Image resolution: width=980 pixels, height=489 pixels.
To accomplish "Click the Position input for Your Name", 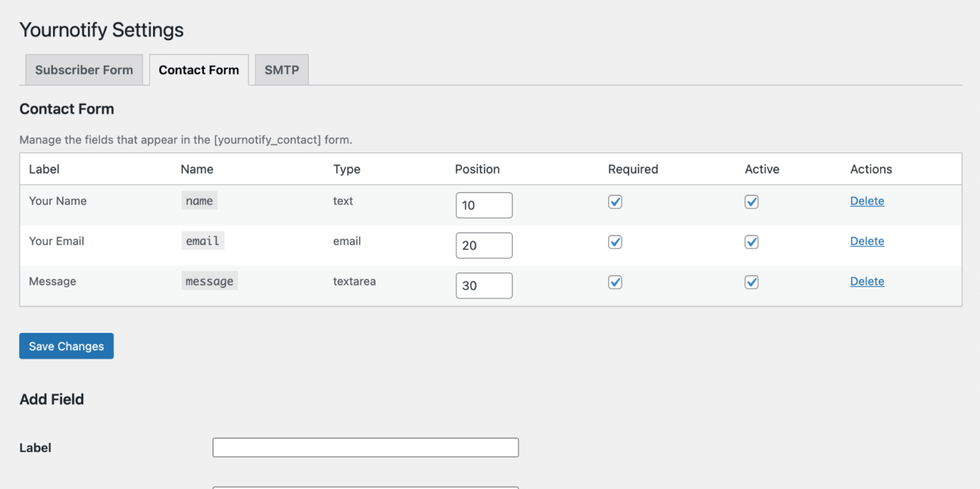I will (x=484, y=205).
